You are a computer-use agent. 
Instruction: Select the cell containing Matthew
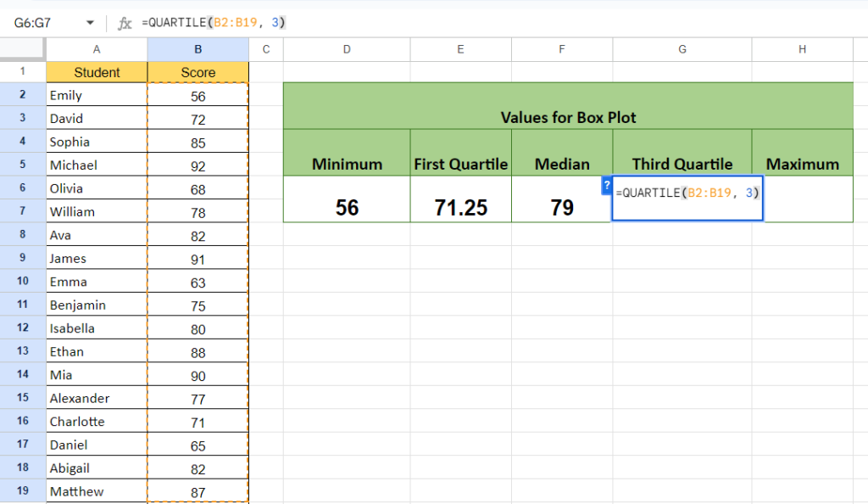coord(96,490)
